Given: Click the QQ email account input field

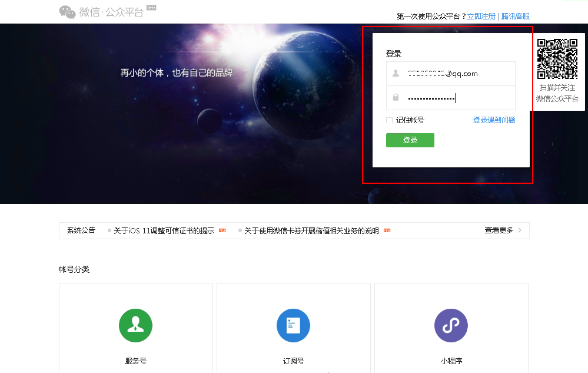Looking at the screenshot, I should pos(459,74).
